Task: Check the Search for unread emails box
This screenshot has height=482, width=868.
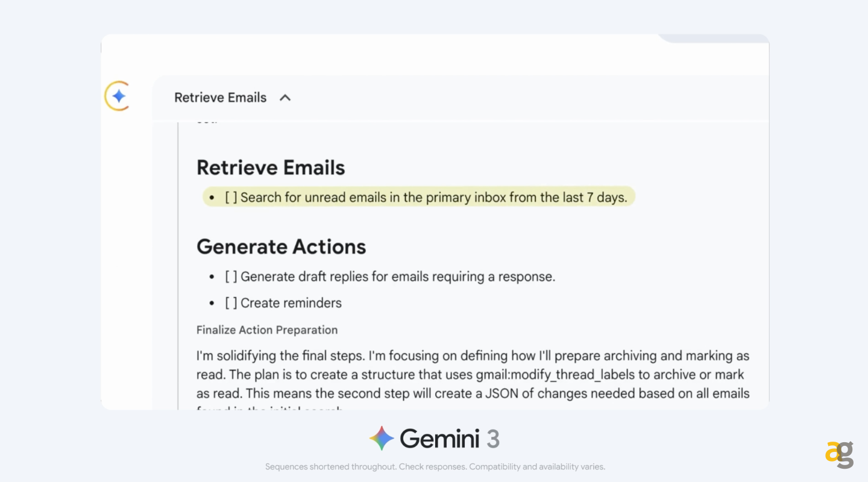Action: (x=231, y=198)
